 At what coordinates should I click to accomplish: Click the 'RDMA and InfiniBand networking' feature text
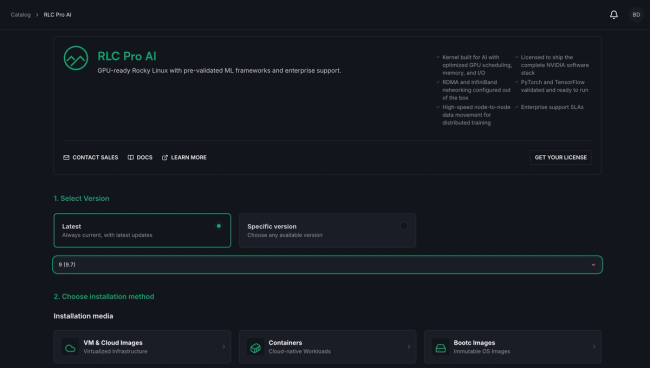[476, 90]
